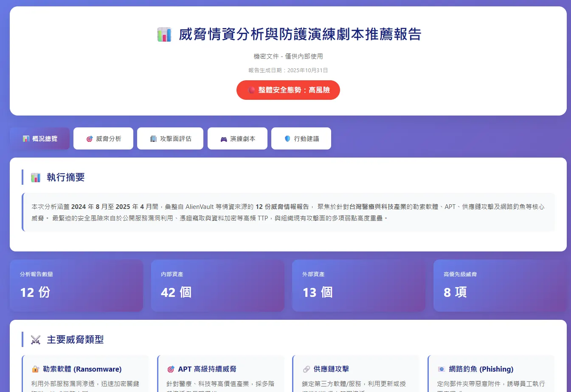This screenshot has width=571, height=392.
Task: Click the 威脅情資分析與防護演練劇本推薦報告 title
Action: pyautogui.click(x=300, y=34)
